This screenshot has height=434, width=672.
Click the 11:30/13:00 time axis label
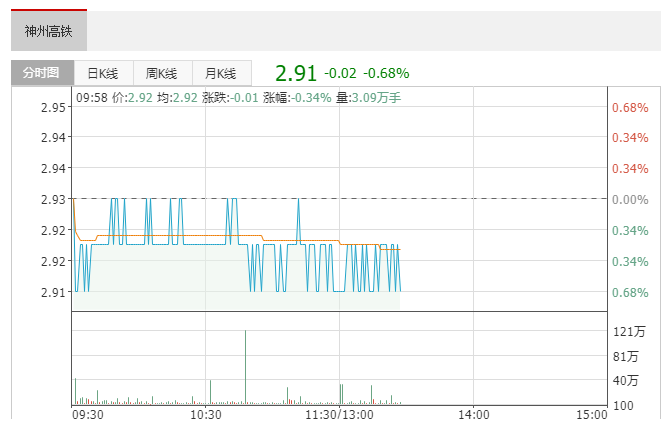(x=339, y=415)
